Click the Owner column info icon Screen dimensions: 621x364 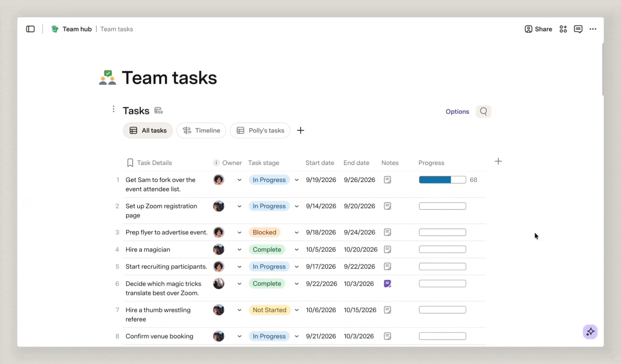[216, 163]
